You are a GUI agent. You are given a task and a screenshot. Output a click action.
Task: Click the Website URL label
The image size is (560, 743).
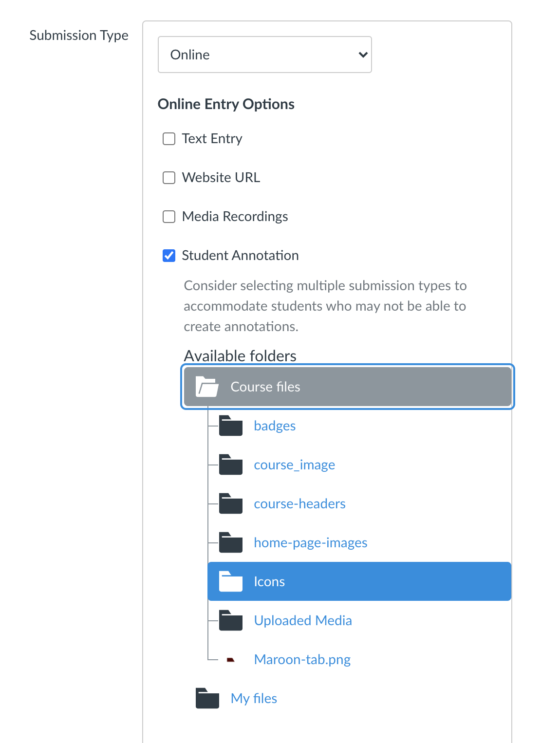pyautogui.click(x=221, y=178)
